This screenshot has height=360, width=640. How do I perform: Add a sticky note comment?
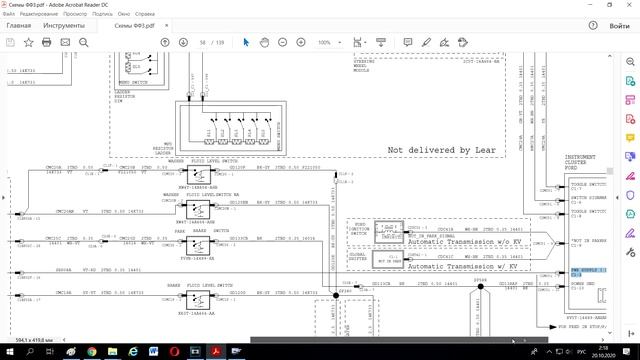coord(408,42)
